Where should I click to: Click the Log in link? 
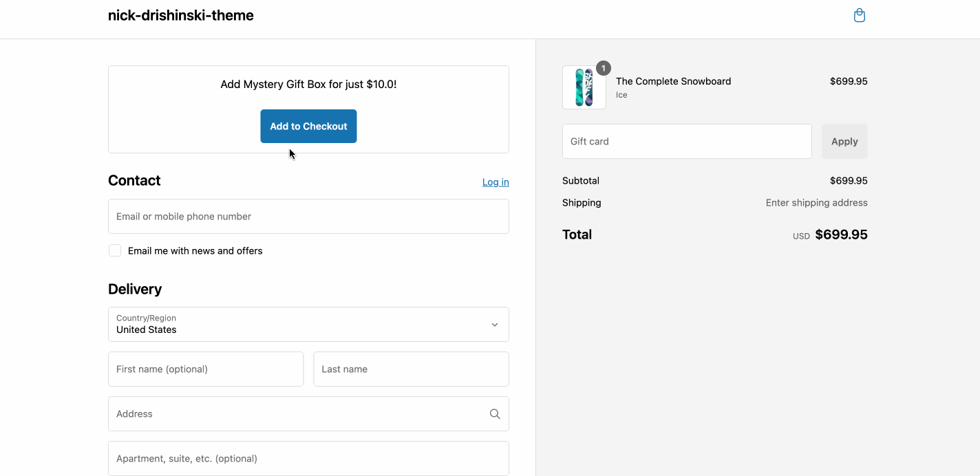click(x=496, y=182)
